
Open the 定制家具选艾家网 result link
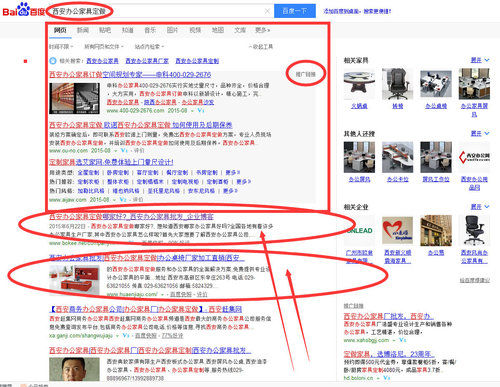tap(111, 162)
